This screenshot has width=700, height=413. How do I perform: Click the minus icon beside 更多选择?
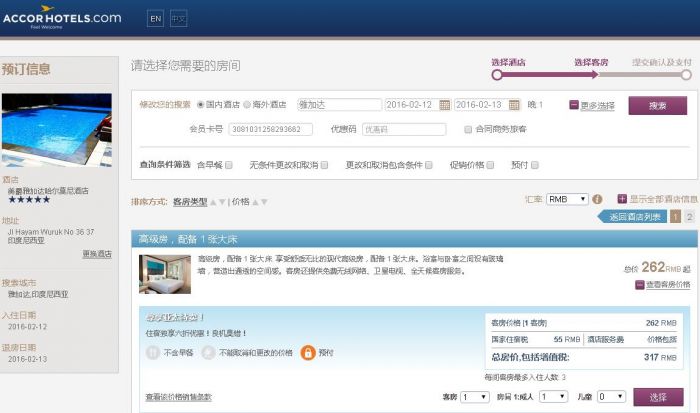click(574, 105)
